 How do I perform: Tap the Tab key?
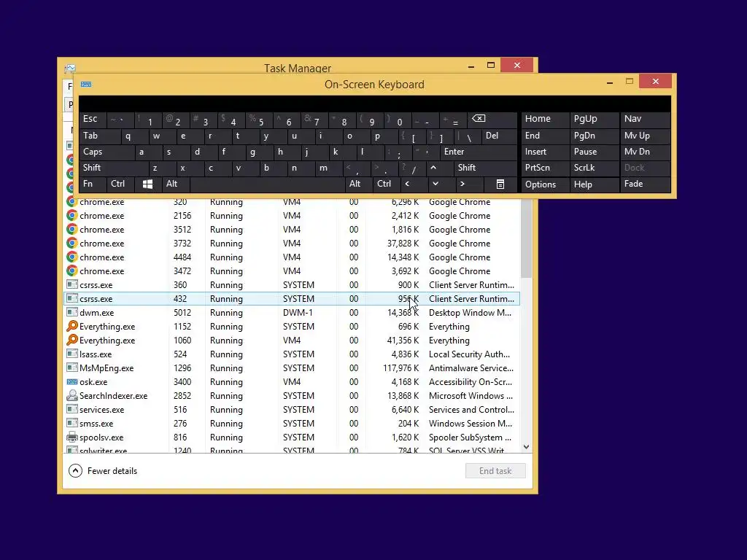pos(99,136)
